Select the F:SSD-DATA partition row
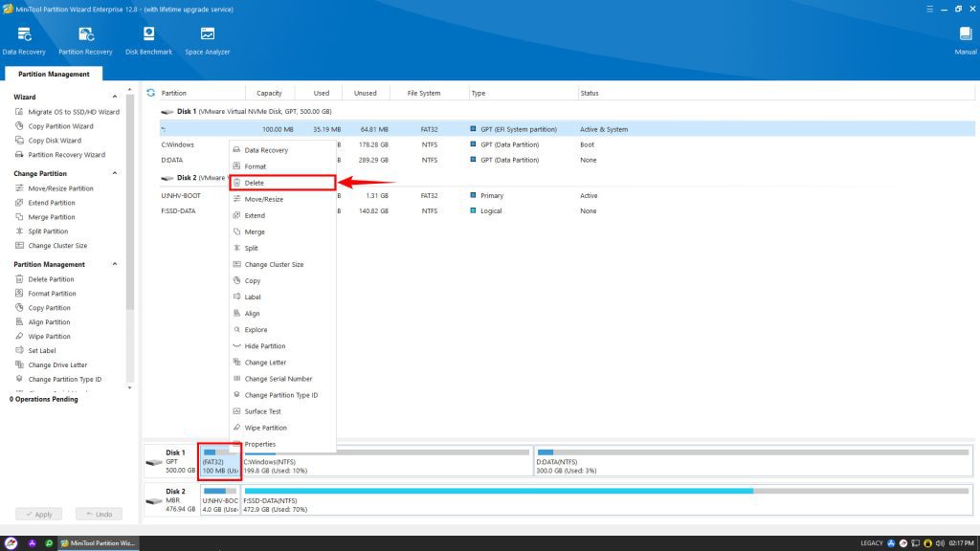The image size is (980, 551). coord(567,211)
